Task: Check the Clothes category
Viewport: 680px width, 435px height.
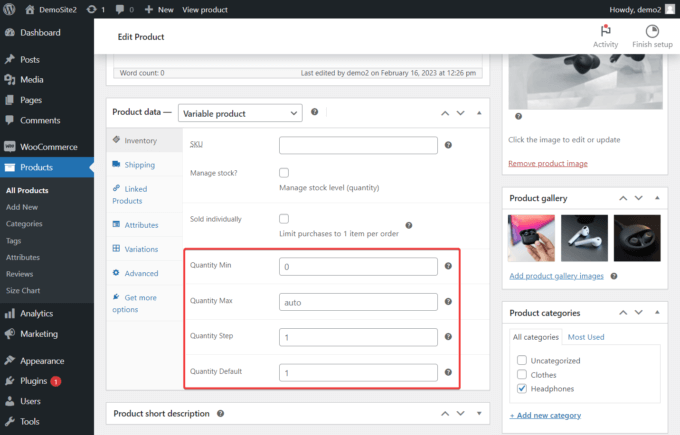Action: 522,374
